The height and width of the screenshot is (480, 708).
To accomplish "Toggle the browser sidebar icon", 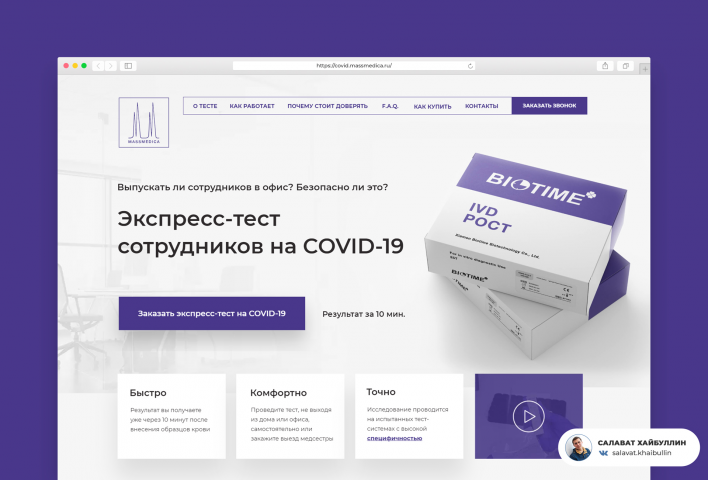I will pyautogui.click(x=128, y=66).
